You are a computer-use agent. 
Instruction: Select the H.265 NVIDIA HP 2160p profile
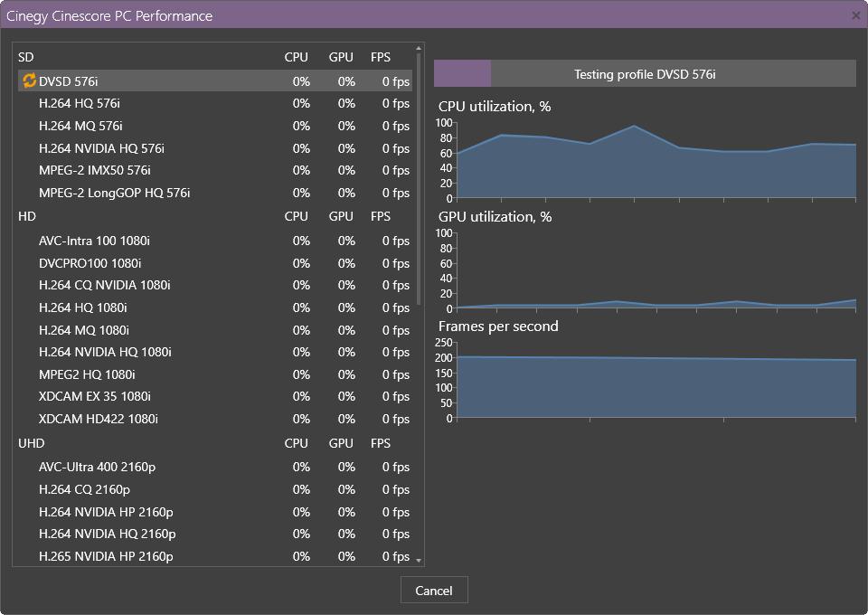(x=106, y=556)
